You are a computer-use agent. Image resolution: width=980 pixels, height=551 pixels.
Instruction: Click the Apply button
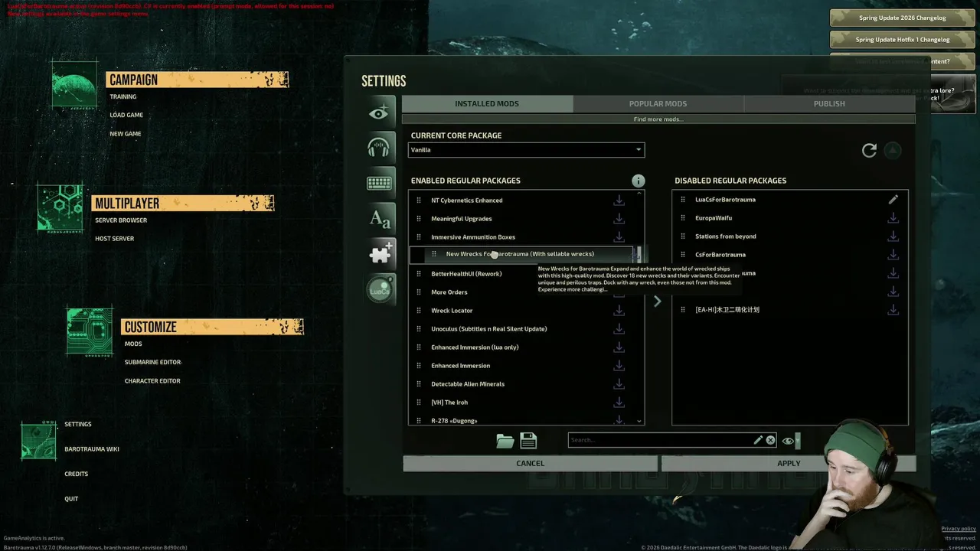[789, 464]
